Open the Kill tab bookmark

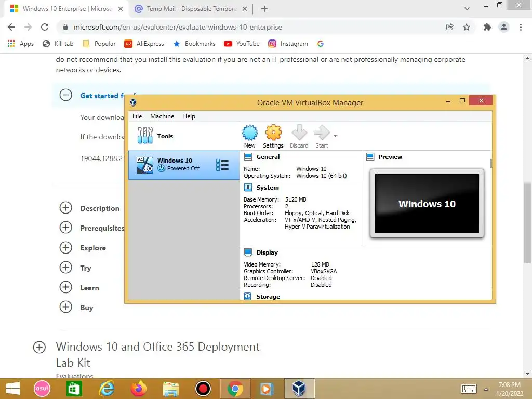pos(58,44)
